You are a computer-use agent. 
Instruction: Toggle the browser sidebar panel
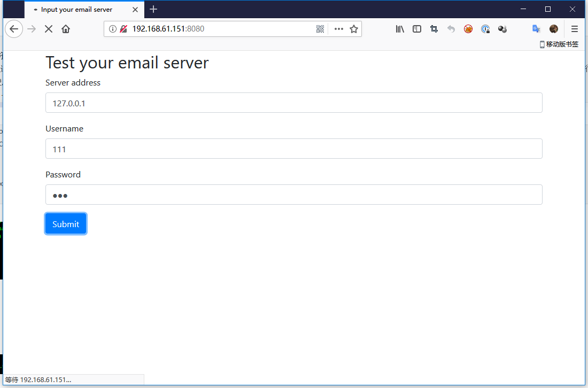(x=417, y=29)
